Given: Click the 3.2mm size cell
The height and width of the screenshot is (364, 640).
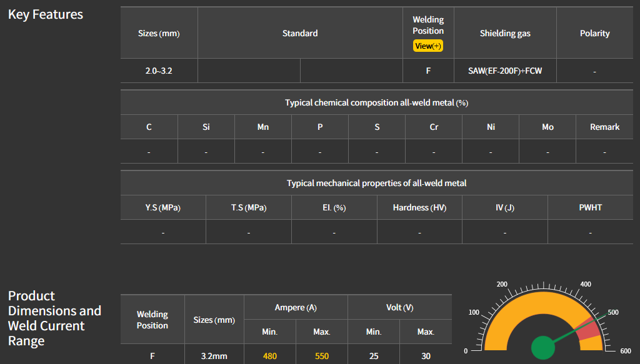Looking at the screenshot, I should (214, 357).
